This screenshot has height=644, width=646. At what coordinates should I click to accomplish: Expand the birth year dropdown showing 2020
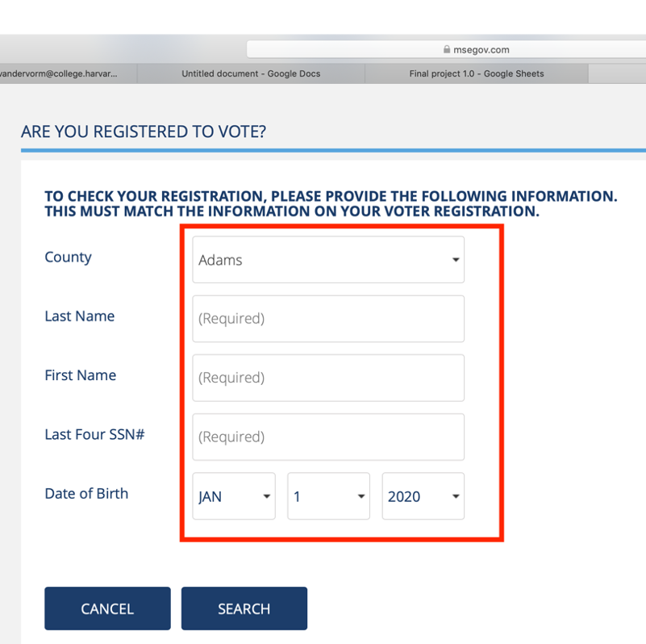(423, 496)
